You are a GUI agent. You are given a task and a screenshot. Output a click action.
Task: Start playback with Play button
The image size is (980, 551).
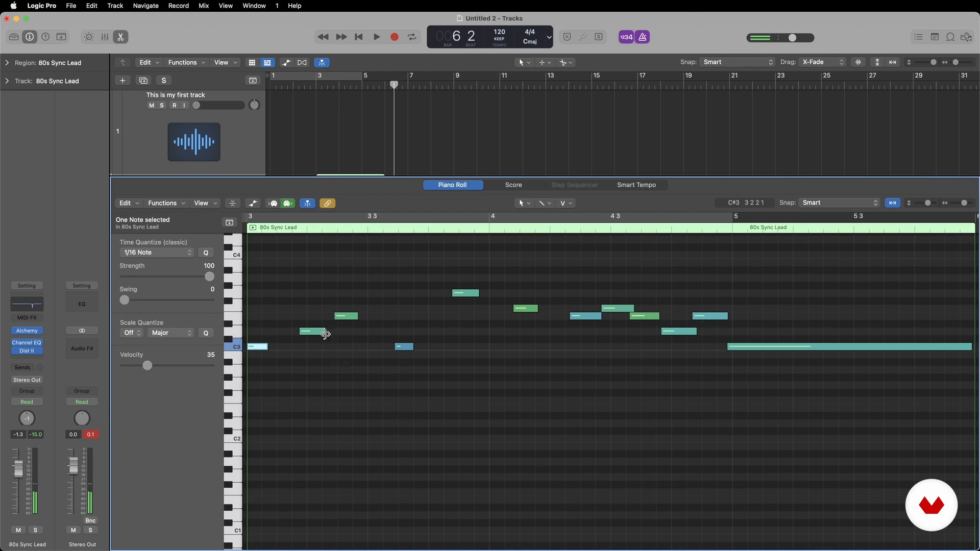pyautogui.click(x=377, y=37)
